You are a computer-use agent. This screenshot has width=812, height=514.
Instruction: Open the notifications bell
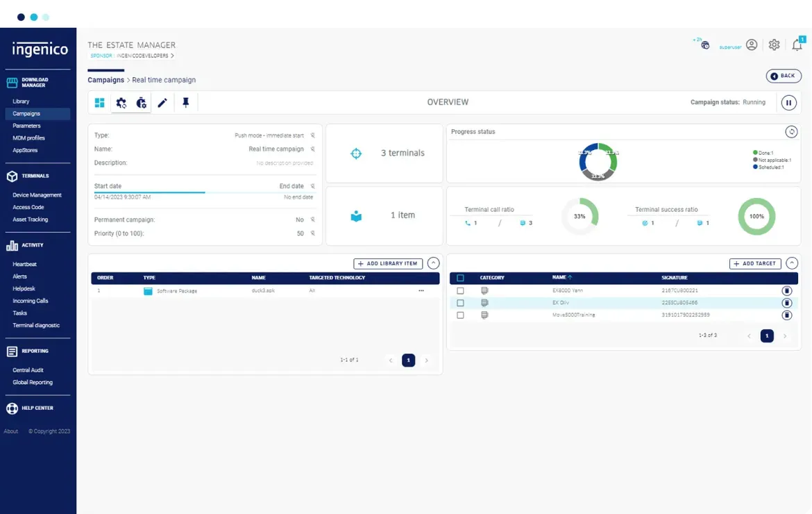click(796, 45)
